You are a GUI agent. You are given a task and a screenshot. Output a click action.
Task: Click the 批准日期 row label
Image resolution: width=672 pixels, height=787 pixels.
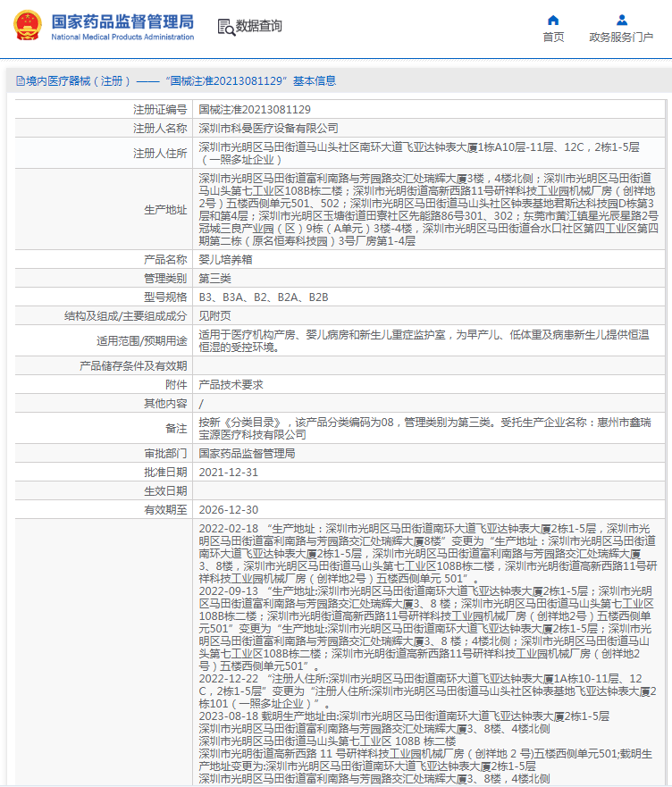[x=165, y=473]
